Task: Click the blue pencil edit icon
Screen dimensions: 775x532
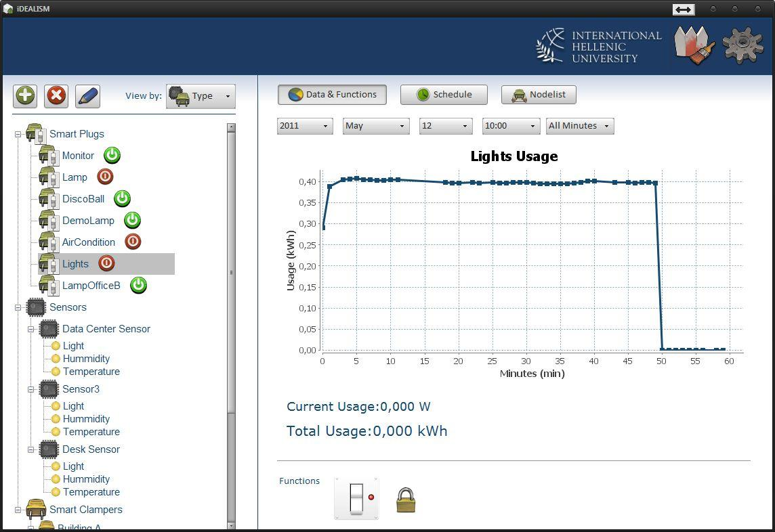Action: [87, 96]
